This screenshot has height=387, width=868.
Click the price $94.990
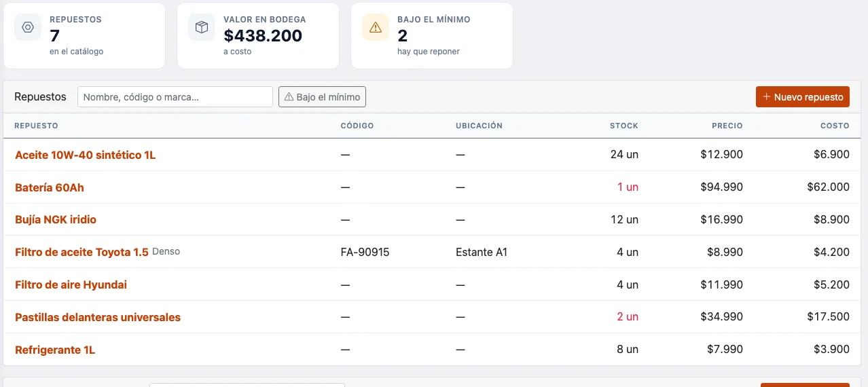coord(721,187)
